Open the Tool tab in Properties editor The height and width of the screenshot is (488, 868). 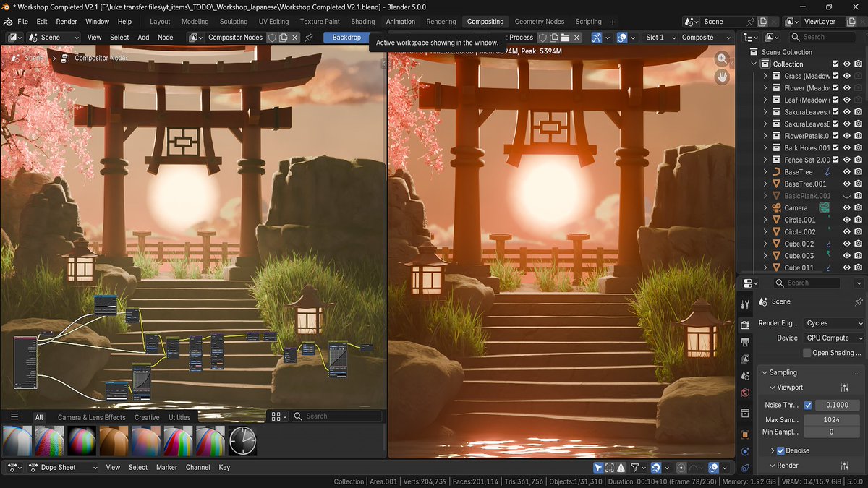745,306
